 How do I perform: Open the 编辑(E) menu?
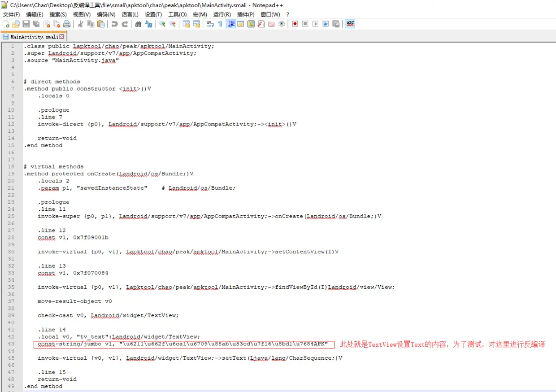pos(35,14)
